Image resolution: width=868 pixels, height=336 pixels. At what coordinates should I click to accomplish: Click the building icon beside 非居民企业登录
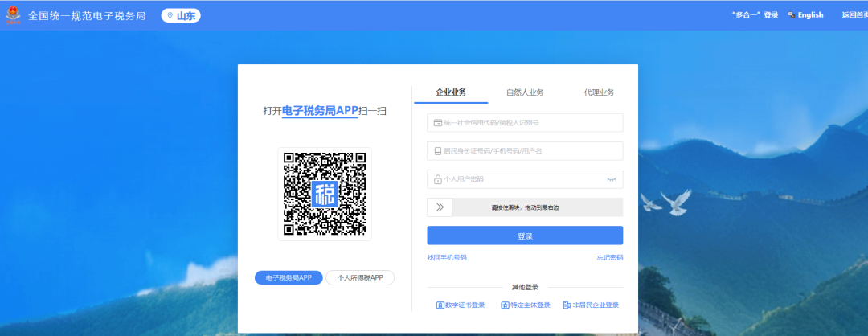click(x=567, y=305)
